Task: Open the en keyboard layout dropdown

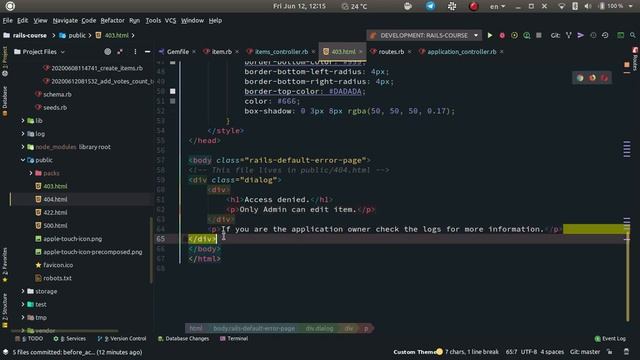Action: (497, 6)
